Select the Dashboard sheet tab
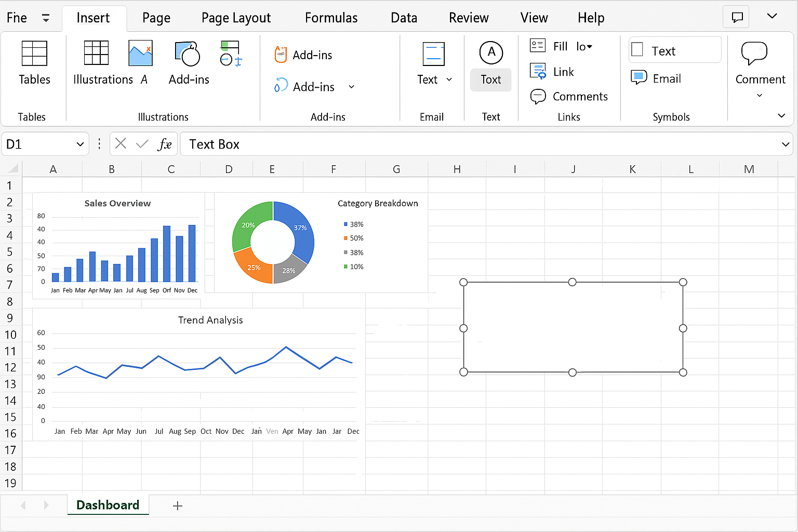 coord(108,505)
